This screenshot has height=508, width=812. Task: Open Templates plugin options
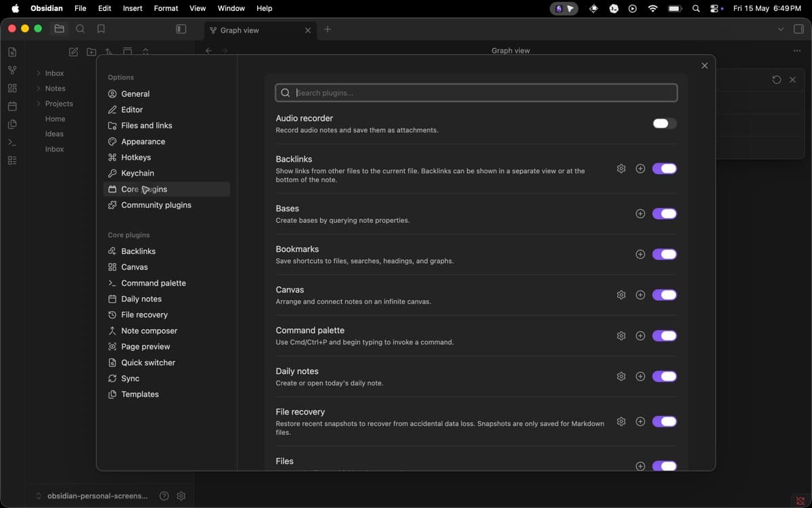click(x=166, y=394)
